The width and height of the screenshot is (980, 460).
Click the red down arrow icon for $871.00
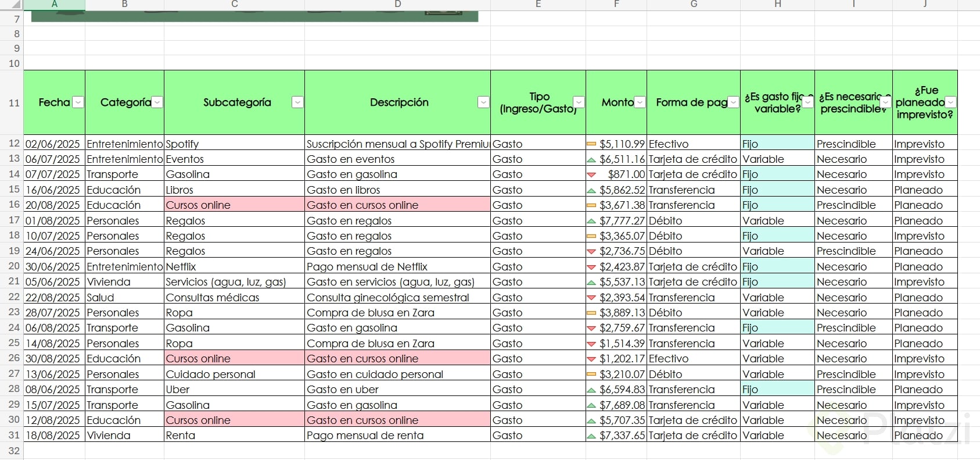pyautogui.click(x=591, y=174)
